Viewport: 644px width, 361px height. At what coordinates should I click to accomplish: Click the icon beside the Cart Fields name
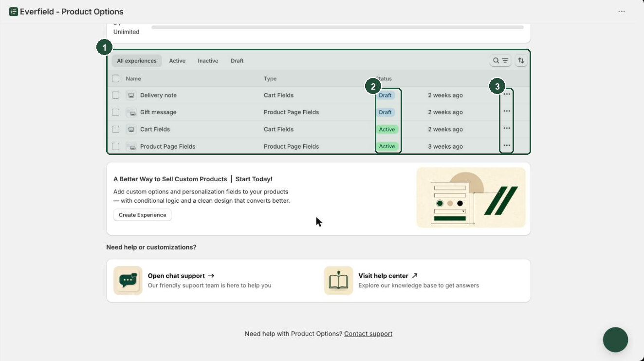pos(131,130)
